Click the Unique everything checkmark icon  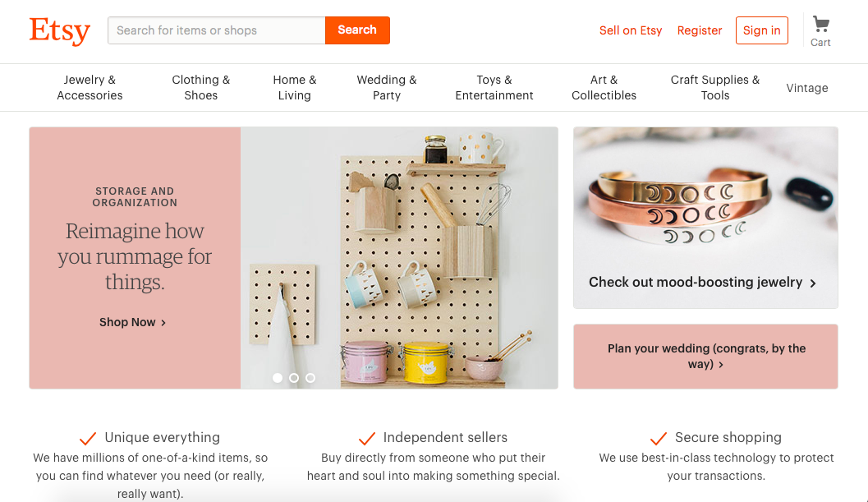click(x=87, y=438)
